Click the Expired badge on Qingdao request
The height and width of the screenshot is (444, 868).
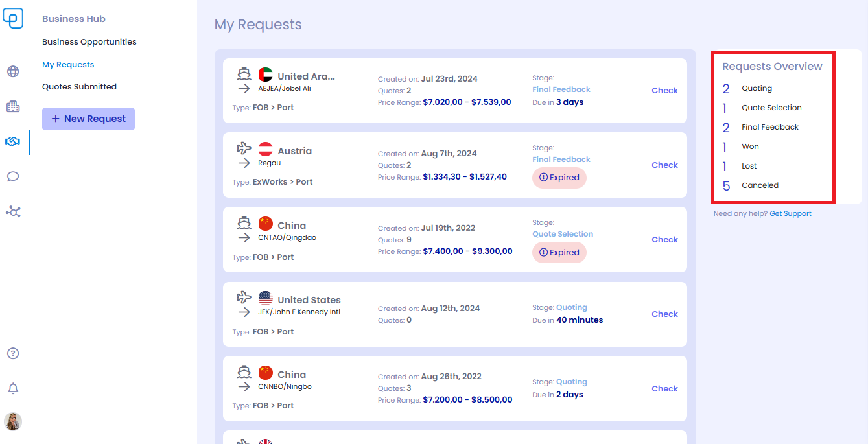559,253
